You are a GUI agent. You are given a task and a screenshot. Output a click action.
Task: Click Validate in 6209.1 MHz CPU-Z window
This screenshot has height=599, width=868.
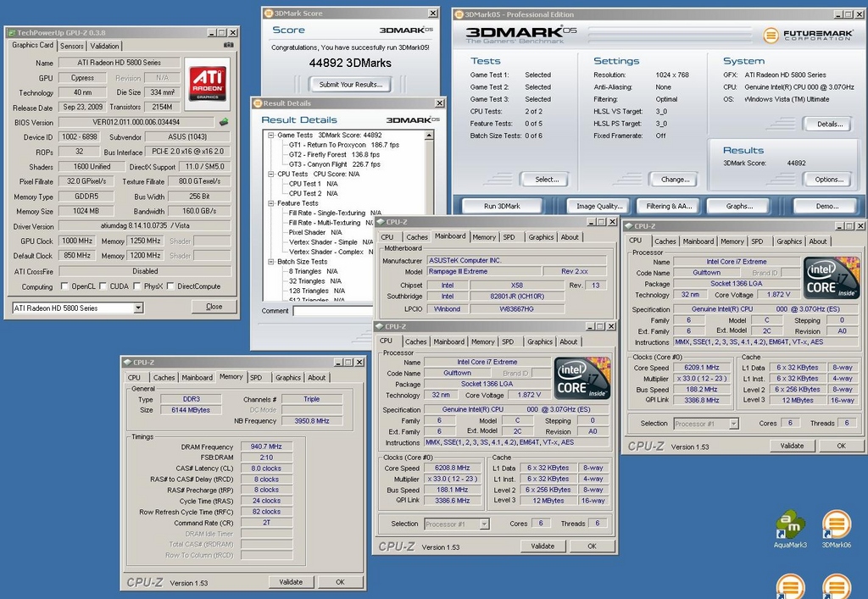(792, 446)
